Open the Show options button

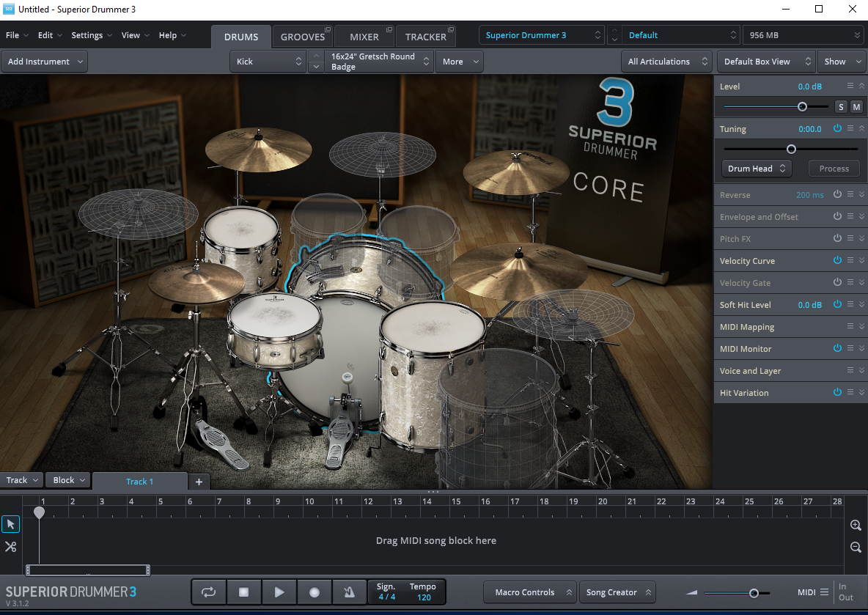(x=842, y=62)
